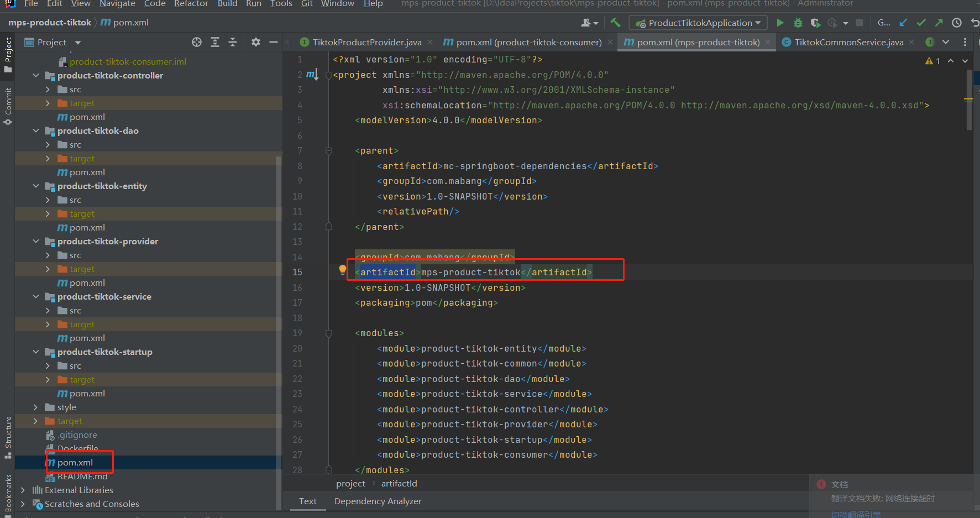The image size is (980, 518).
Task: Switch to the TiktokCommonService.java tab
Action: tap(848, 42)
